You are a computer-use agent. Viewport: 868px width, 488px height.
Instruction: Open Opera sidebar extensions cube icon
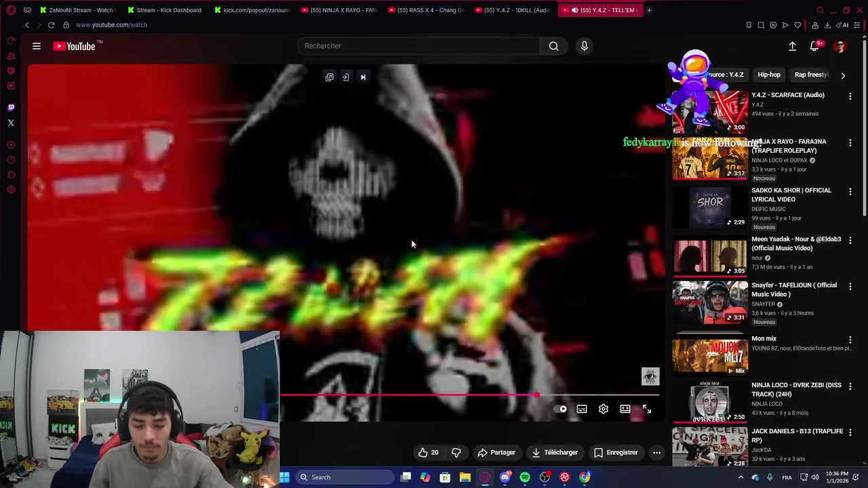(11, 175)
